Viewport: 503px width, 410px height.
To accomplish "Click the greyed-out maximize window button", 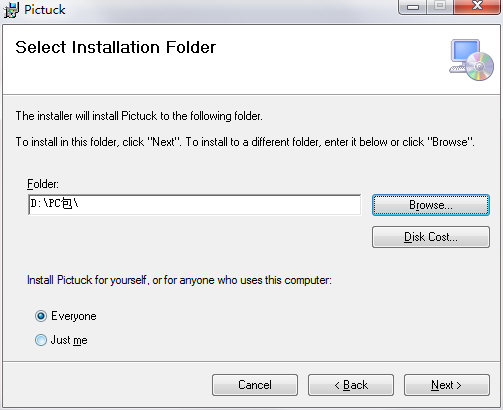I will point(440,6).
